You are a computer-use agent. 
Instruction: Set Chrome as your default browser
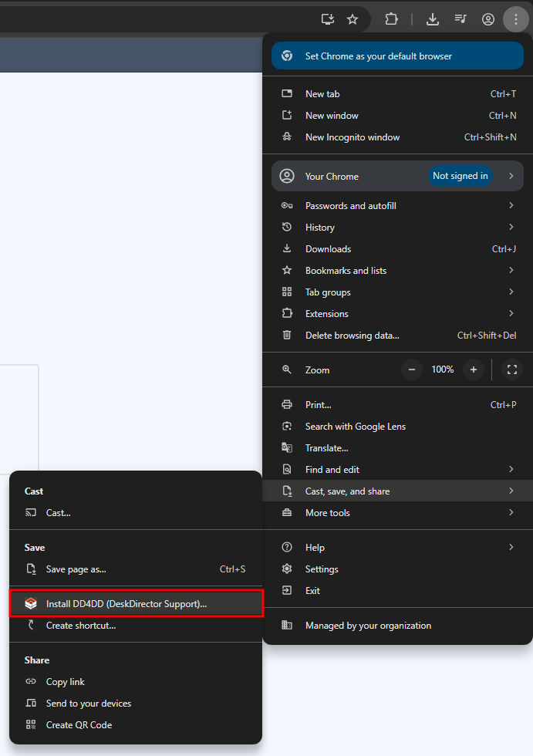pyautogui.click(x=378, y=56)
